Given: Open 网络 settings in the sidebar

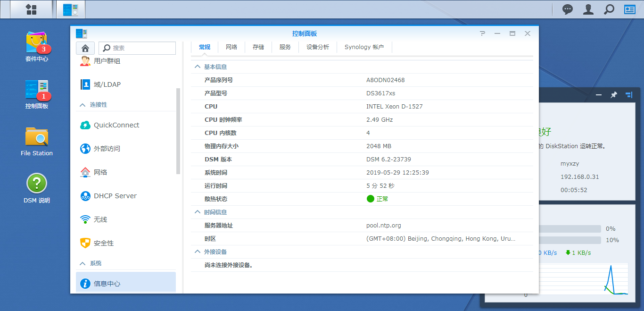Looking at the screenshot, I should click(x=100, y=172).
